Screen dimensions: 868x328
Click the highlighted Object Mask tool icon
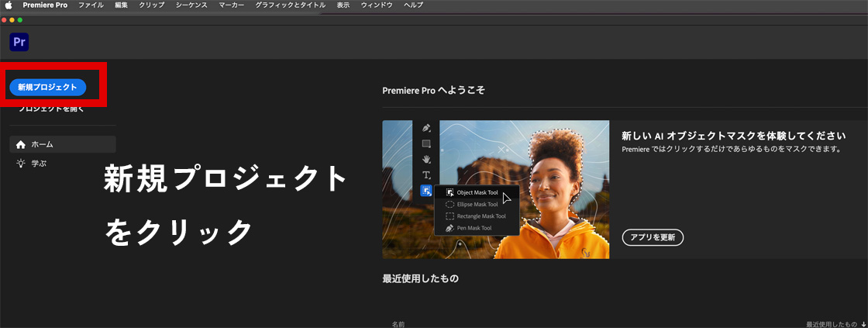pos(426,191)
